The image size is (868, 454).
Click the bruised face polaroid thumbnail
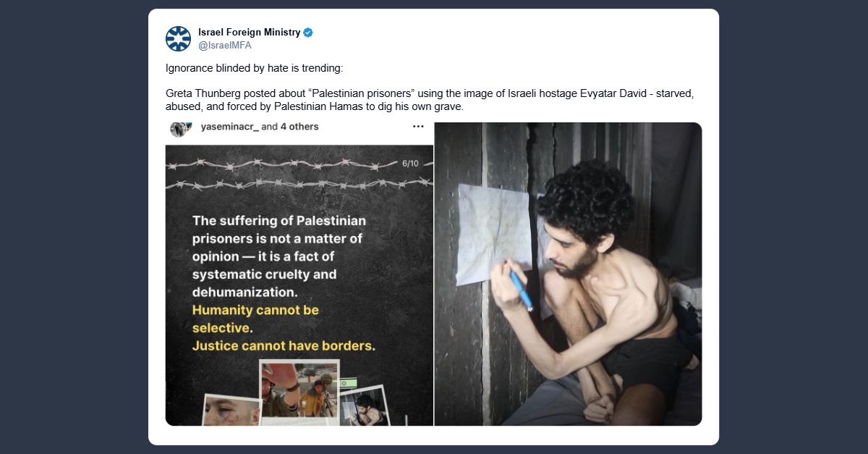click(231, 410)
